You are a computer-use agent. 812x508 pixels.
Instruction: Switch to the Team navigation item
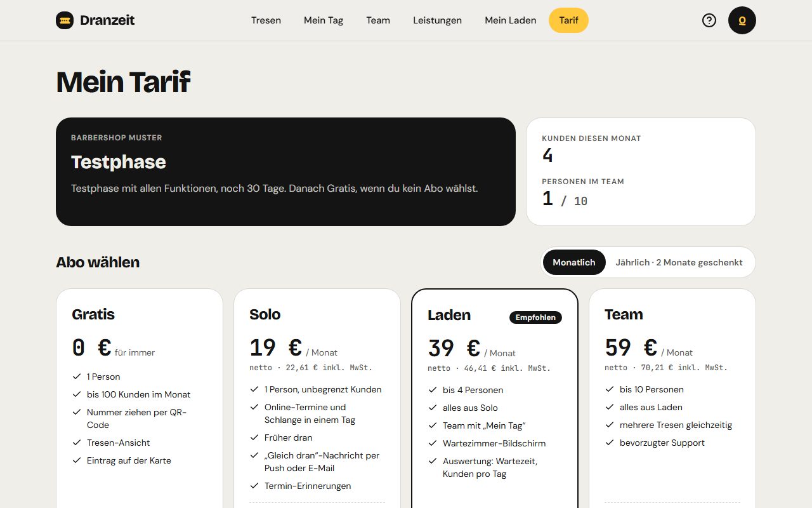pos(378,20)
